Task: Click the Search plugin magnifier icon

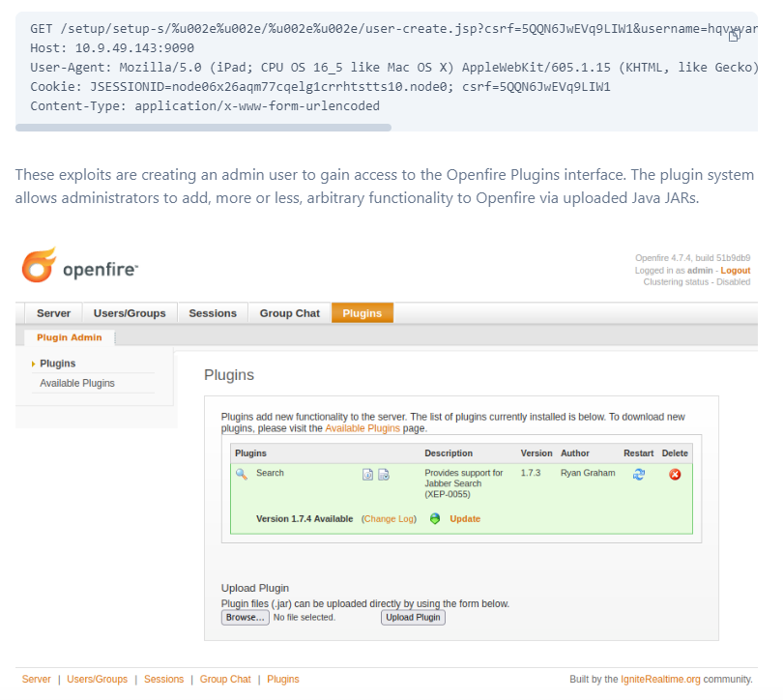Action: [x=242, y=474]
